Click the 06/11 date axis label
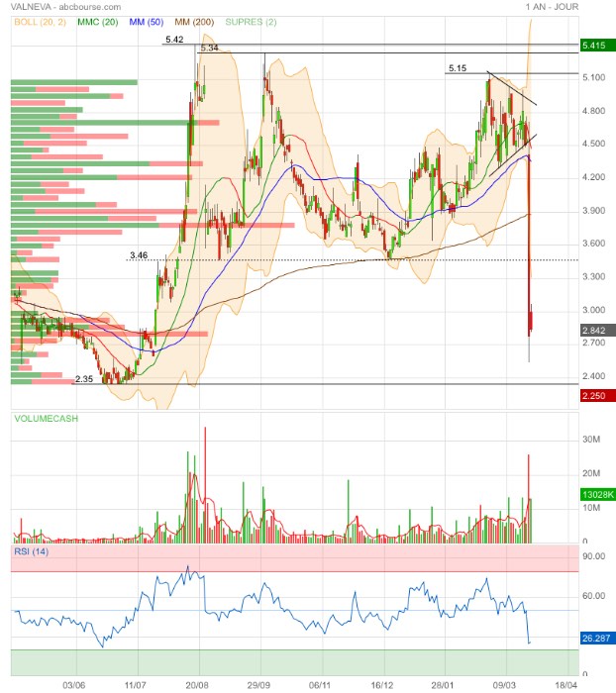Image resolution: width=616 pixels, height=693 pixels. [x=320, y=685]
